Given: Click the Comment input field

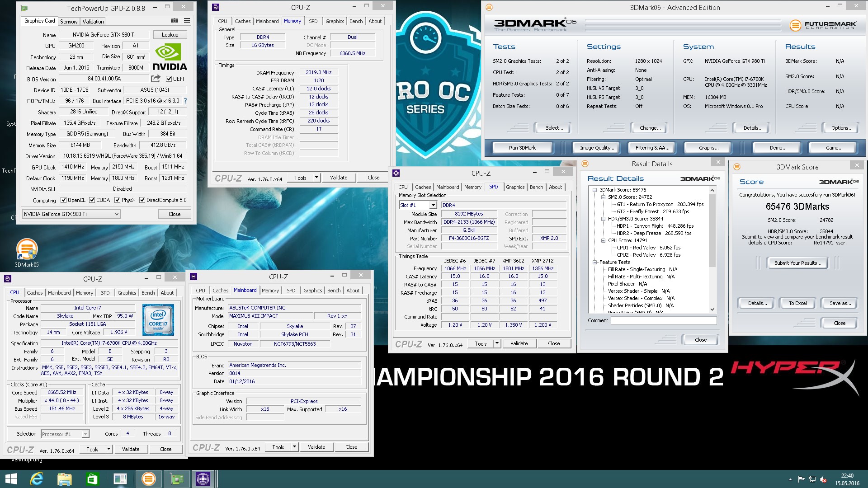Looking at the screenshot, I should tap(664, 320).
